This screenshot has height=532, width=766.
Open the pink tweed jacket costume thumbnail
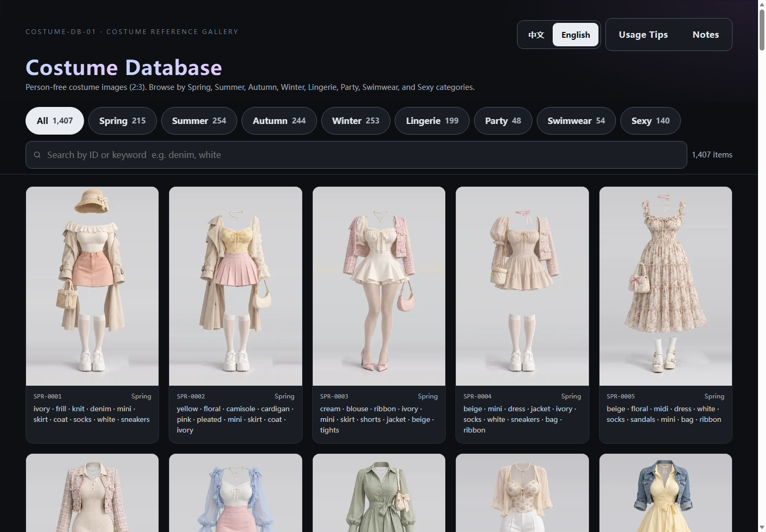coord(92,493)
